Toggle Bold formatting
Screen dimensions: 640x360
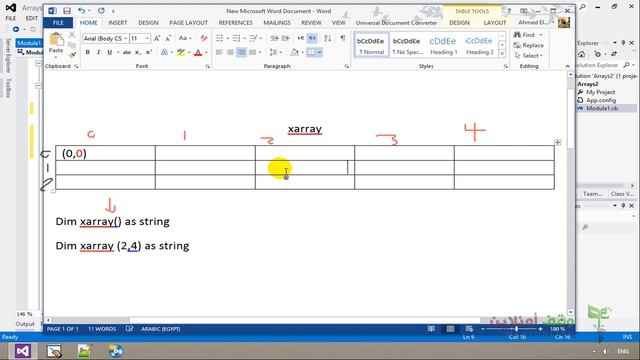87,52
